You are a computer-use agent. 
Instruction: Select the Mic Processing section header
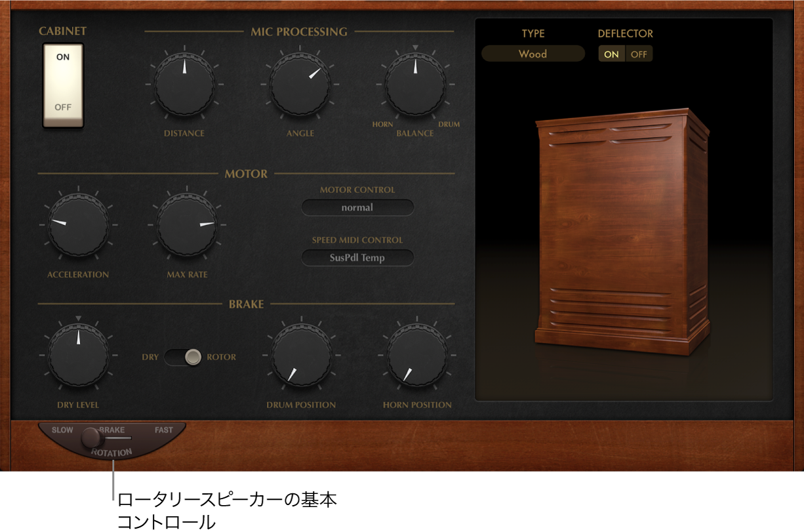[x=301, y=31]
